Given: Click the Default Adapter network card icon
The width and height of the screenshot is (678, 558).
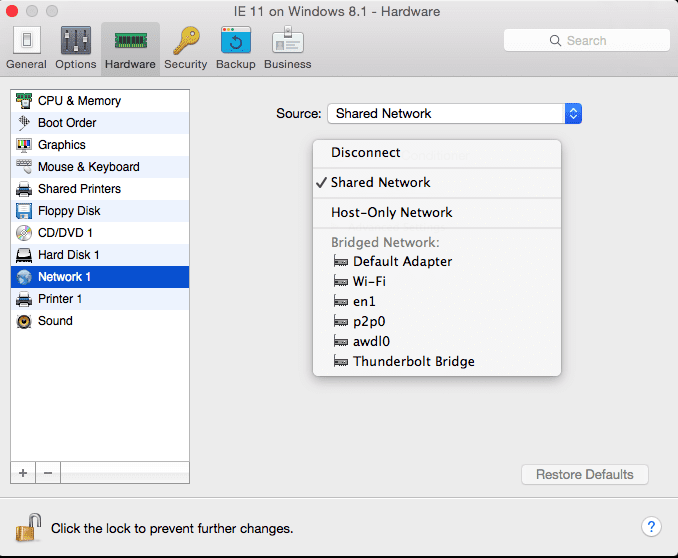Looking at the screenshot, I should click(x=341, y=262).
